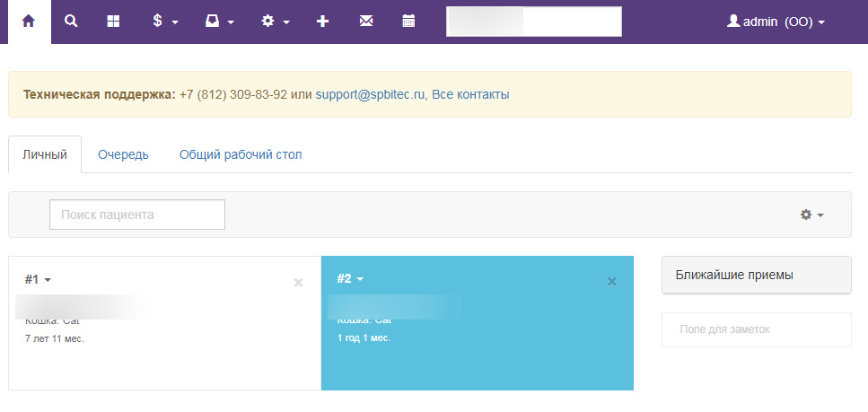Click the Поле для заметок field
The height and width of the screenshot is (412, 868).
[x=756, y=329]
